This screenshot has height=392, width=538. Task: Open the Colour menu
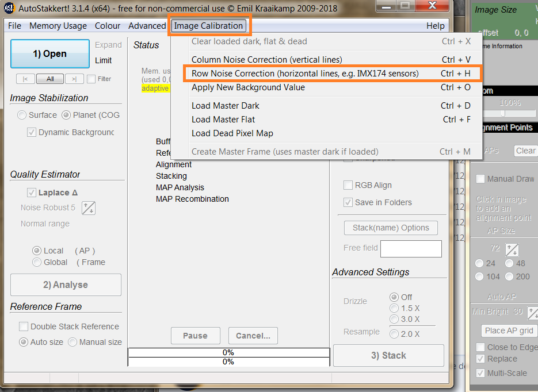click(x=108, y=26)
